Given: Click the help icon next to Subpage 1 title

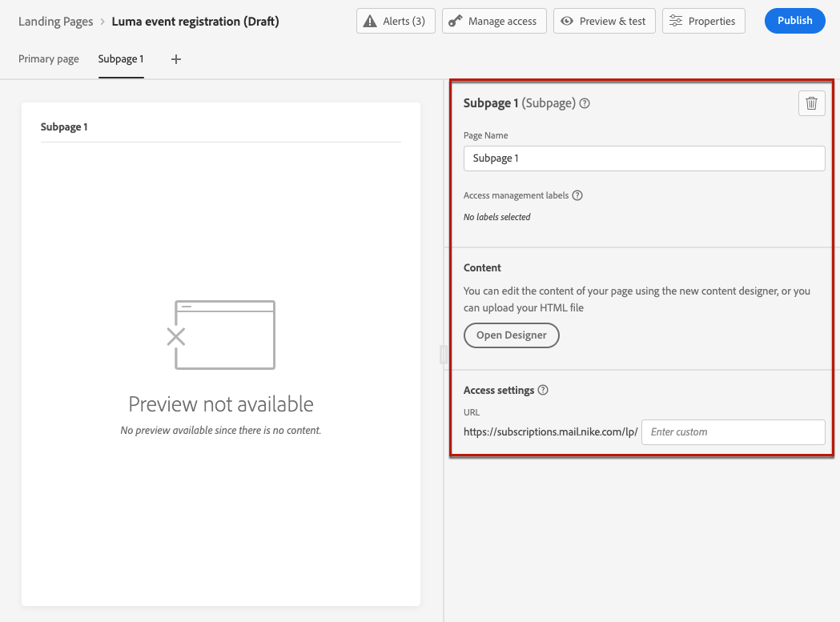Looking at the screenshot, I should [585, 103].
